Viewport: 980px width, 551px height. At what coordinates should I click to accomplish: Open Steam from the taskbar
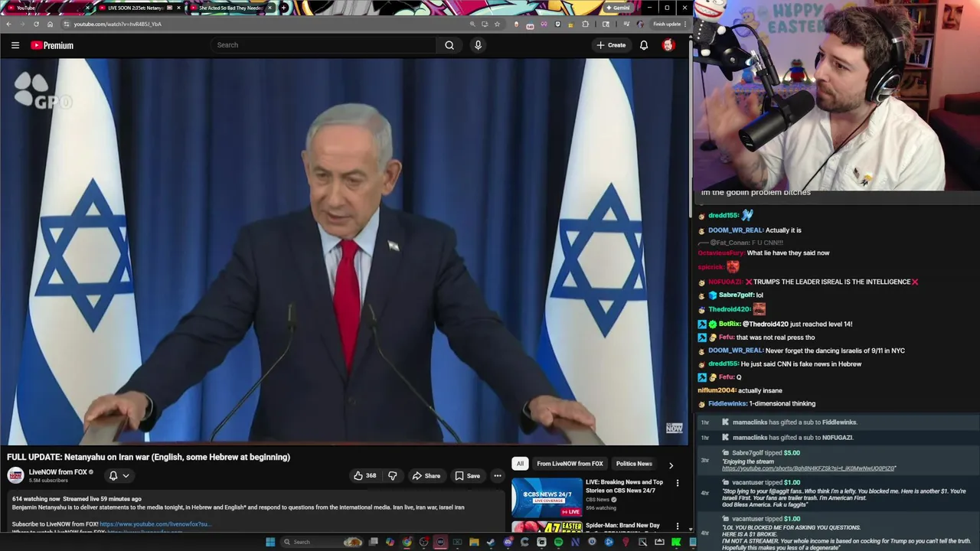pyautogui.click(x=491, y=542)
